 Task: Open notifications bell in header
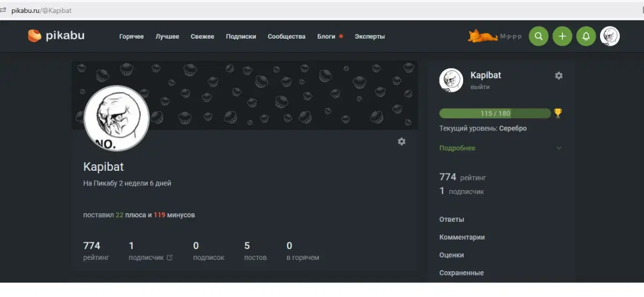tap(586, 36)
